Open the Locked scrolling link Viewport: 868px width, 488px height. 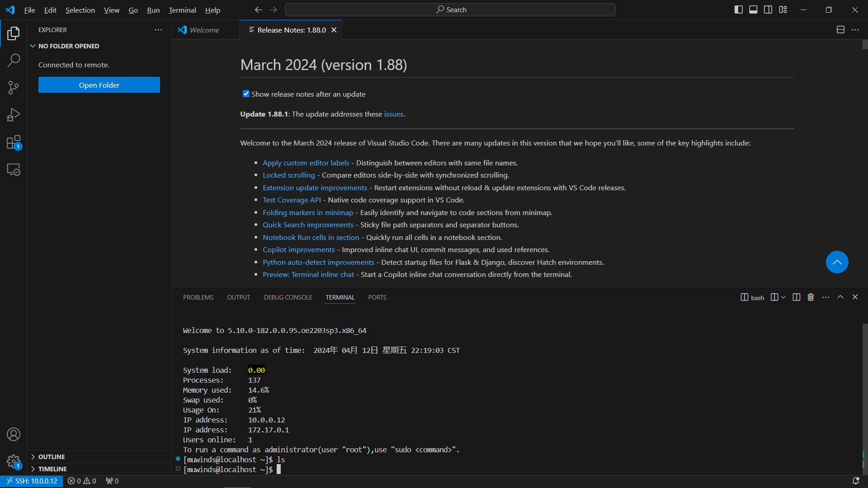288,175
